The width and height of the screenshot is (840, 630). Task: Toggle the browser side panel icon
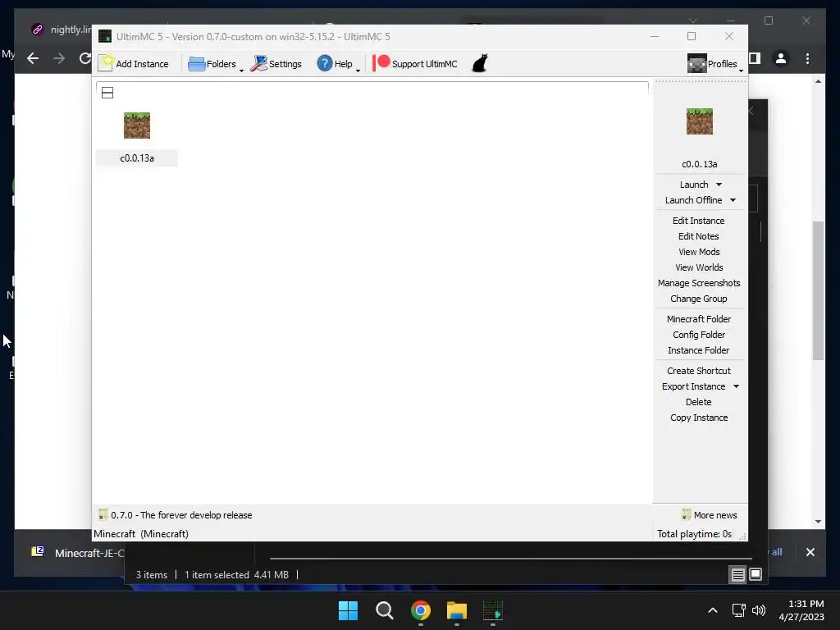pos(755,58)
